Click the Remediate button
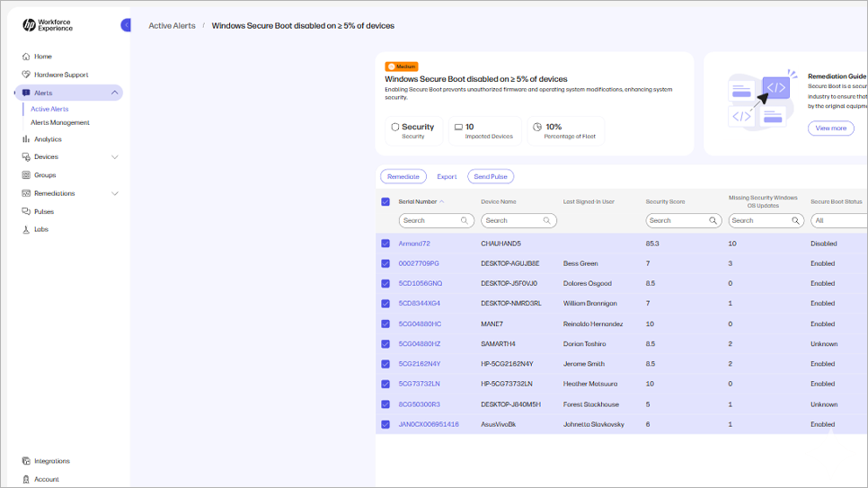The width and height of the screenshot is (868, 488). tap(403, 177)
